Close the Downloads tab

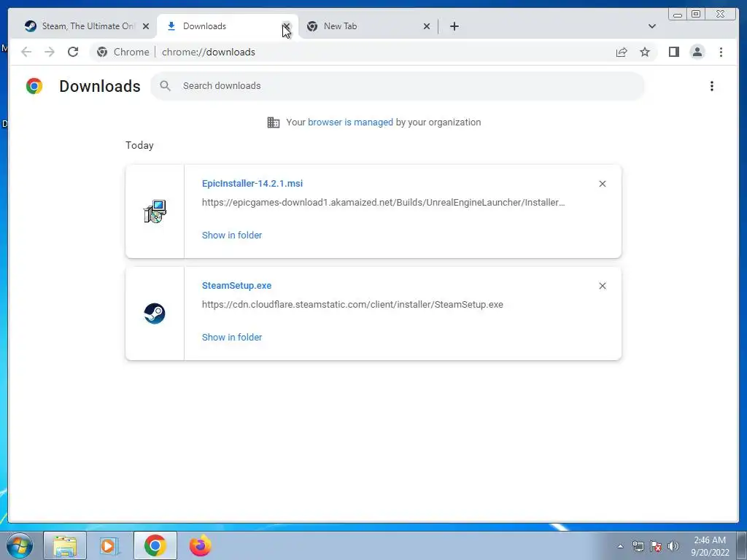(x=286, y=26)
